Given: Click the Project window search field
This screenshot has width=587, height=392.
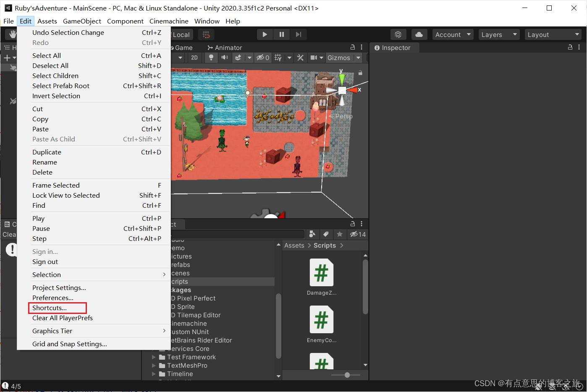Looking at the screenshot, I should [x=244, y=234].
